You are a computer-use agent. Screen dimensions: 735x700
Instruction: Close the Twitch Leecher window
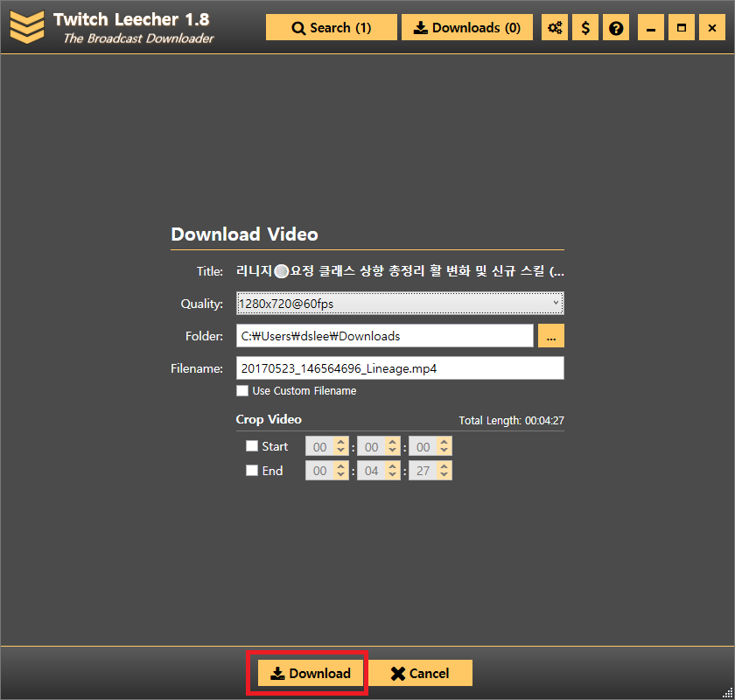(x=712, y=28)
